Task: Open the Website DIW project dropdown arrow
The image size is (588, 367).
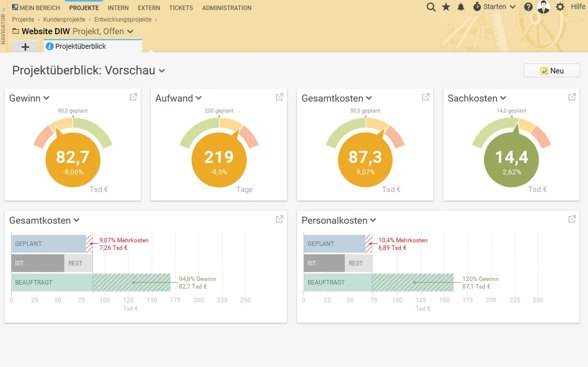Action: [130, 32]
